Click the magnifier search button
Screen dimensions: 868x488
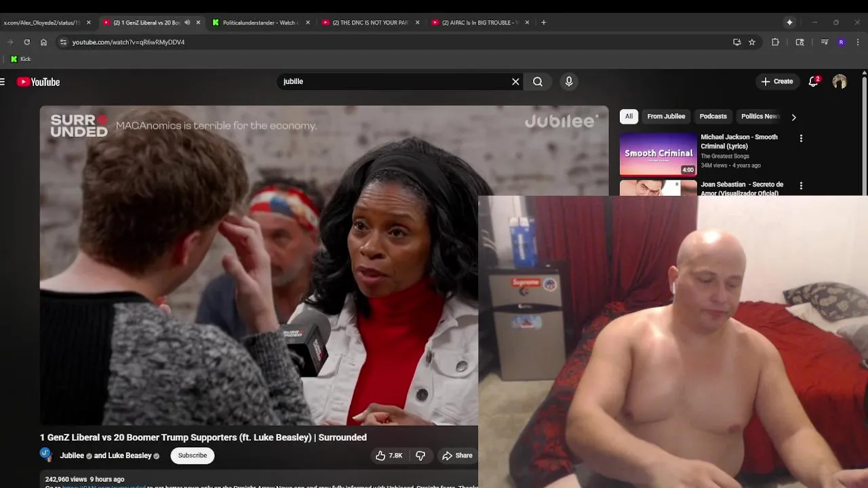(x=538, y=81)
